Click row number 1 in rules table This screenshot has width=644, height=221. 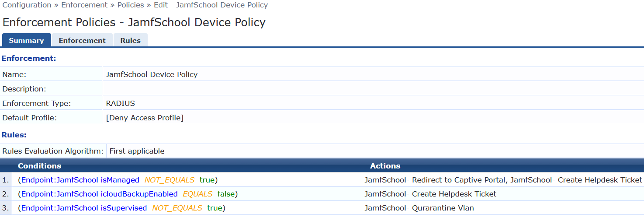point(6,180)
